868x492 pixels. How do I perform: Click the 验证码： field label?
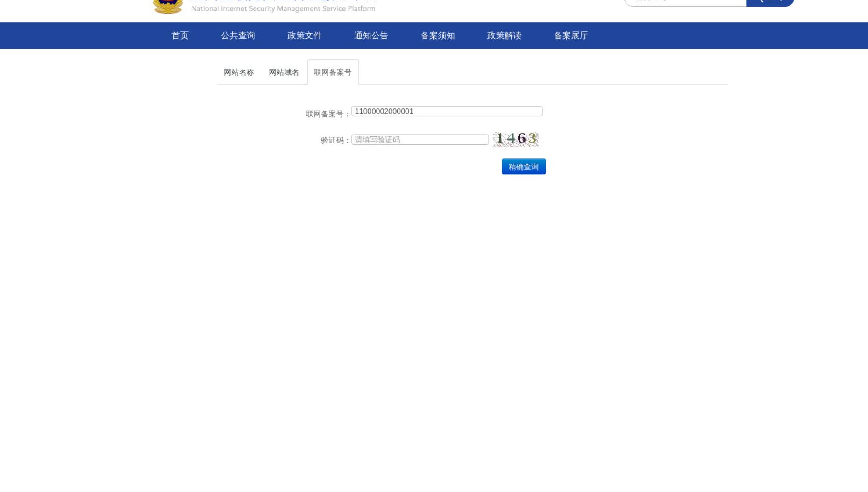point(335,140)
